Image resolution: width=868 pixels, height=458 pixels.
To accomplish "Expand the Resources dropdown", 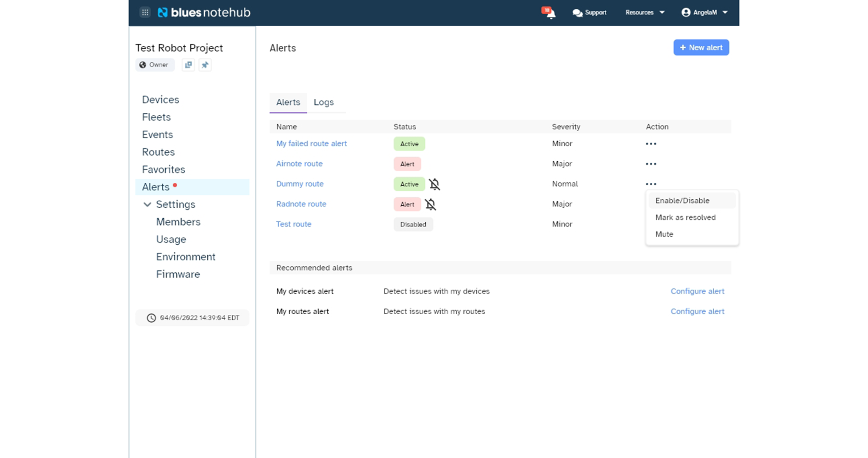I will coord(645,12).
